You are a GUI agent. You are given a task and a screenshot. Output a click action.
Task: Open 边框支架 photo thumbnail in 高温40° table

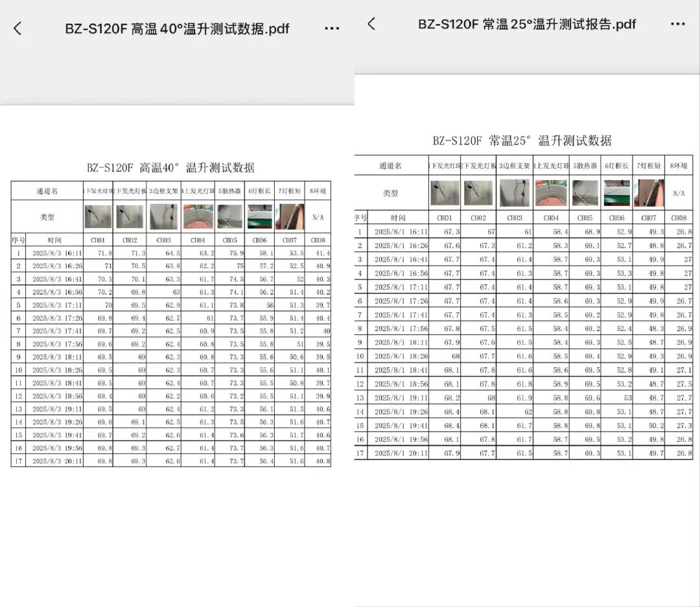(x=163, y=216)
